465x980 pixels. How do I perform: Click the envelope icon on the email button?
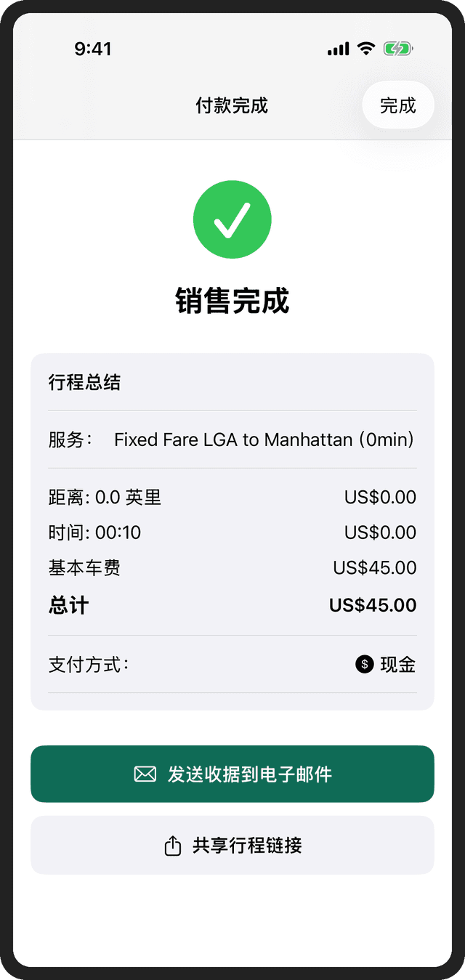[x=145, y=774]
